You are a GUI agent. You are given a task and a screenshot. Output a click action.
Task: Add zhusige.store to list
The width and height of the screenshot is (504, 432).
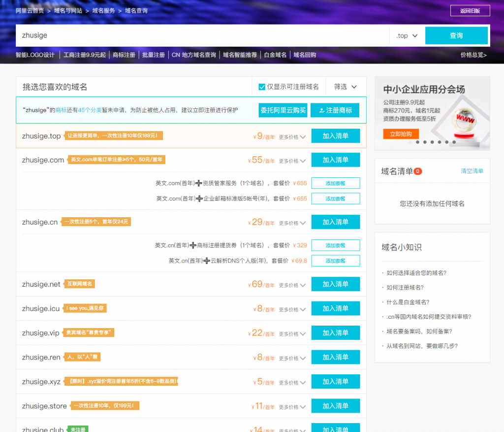pos(336,406)
